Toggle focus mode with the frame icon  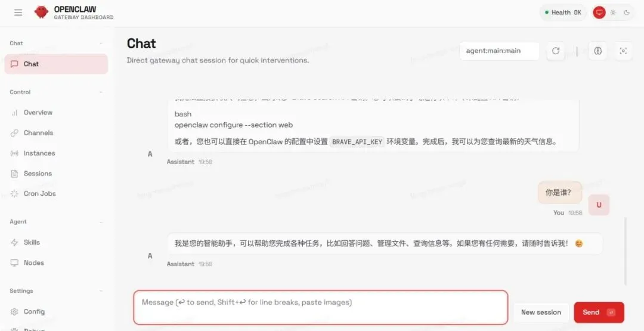(623, 51)
